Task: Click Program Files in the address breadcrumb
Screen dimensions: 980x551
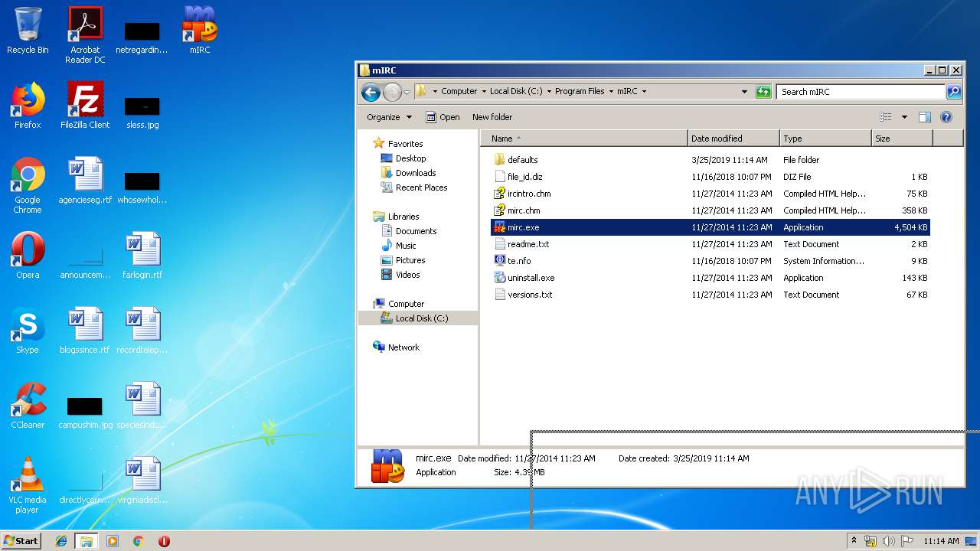Action: (x=580, y=91)
